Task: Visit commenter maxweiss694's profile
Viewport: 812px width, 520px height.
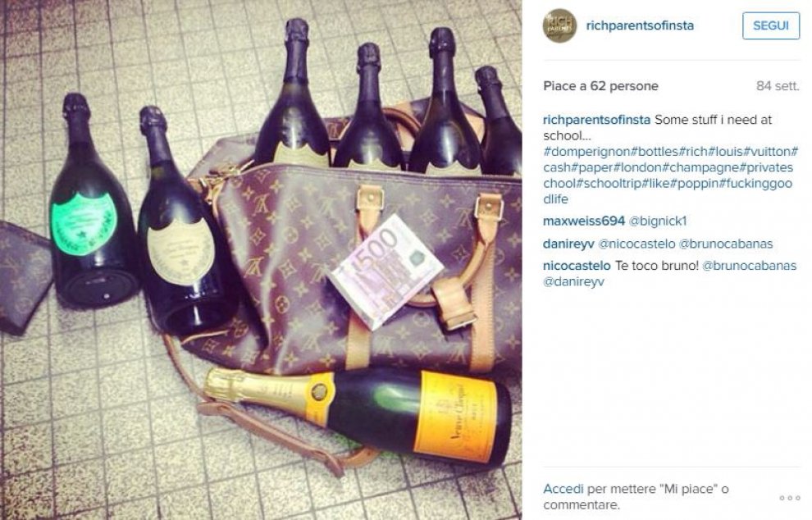Action: point(584,221)
